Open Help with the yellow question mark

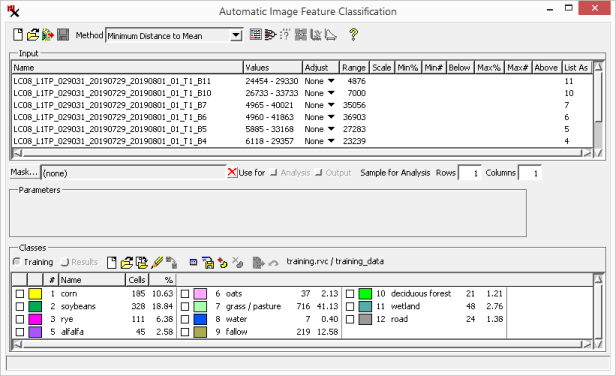click(x=354, y=35)
